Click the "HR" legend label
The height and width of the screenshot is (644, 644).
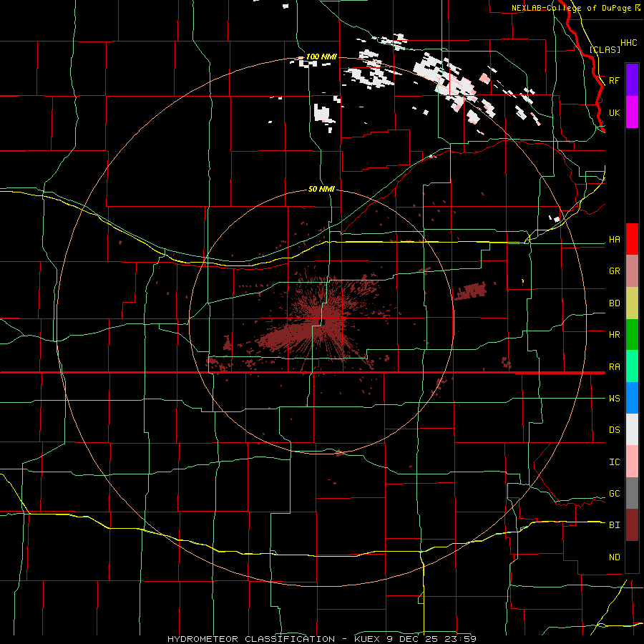[615, 335]
